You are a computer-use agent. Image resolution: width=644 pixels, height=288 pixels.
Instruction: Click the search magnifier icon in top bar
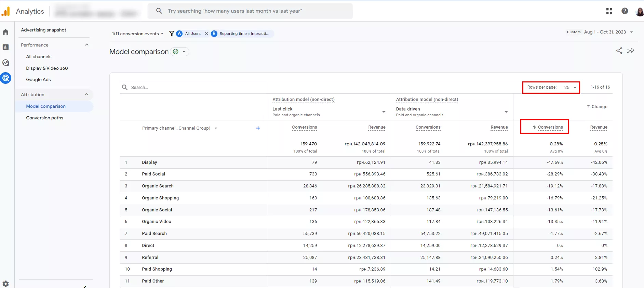(x=159, y=11)
